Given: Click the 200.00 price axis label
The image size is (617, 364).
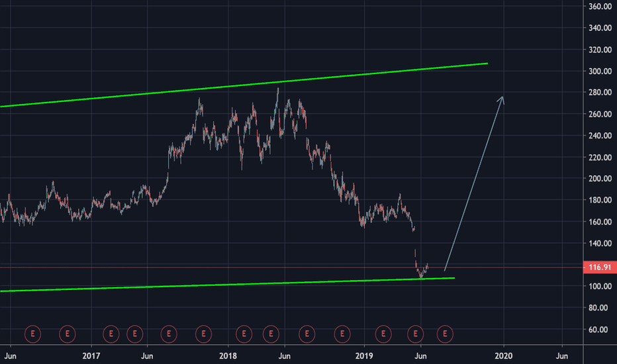Looking at the screenshot, I should (x=600, y=179).
